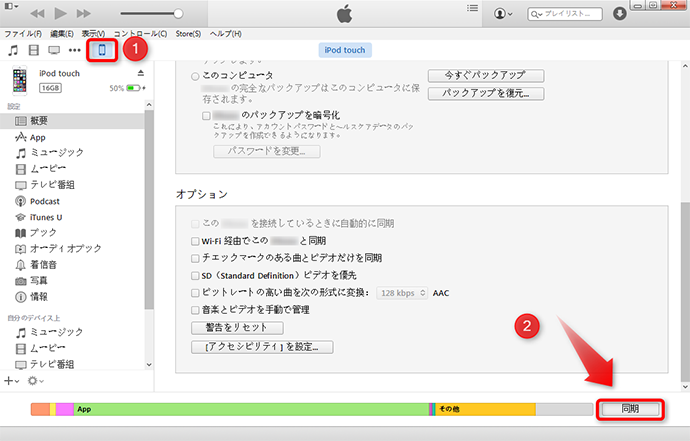The width and height of the screenshot is (690, 441).
Task: Click the fast forward next button
Action: [84, 14]
